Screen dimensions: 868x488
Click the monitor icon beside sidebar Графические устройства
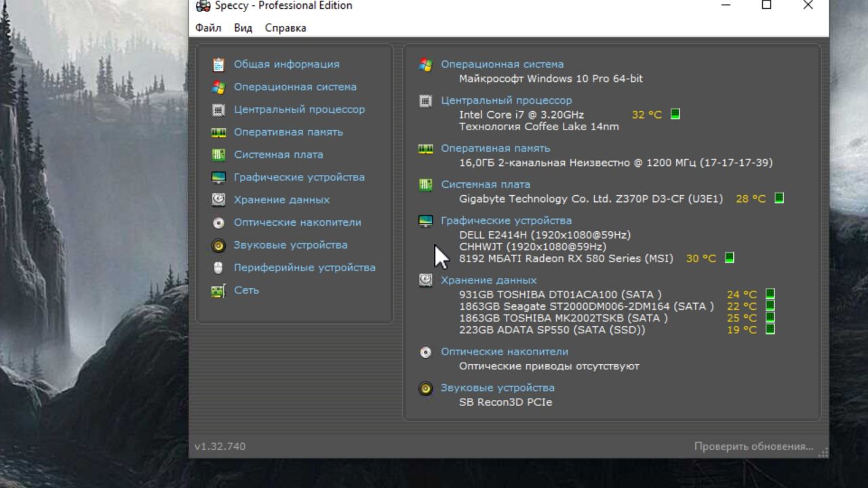(218, 177)
